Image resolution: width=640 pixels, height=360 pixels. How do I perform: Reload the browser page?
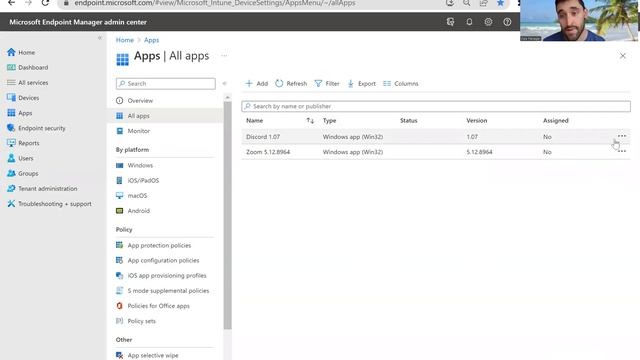coord(45,3)
